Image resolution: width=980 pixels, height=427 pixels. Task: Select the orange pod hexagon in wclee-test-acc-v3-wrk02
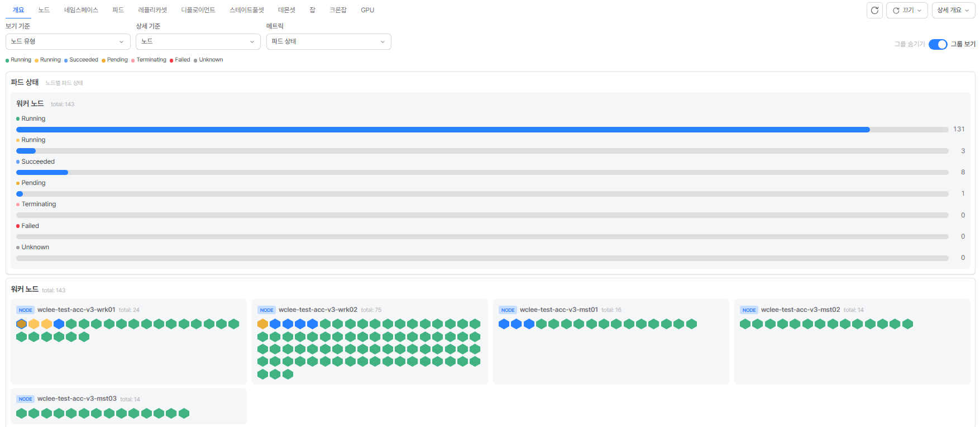point(263,324)
